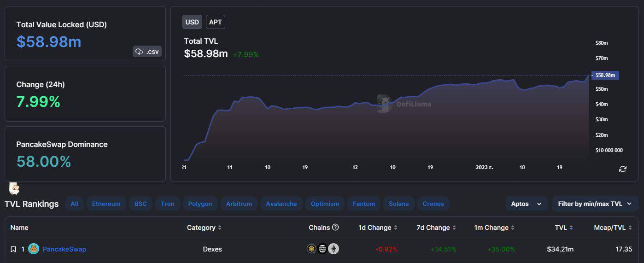Click the BSC chain icon in PancakeSwap row
Viewport: 644px width, 263px height.
pos(312,249)
